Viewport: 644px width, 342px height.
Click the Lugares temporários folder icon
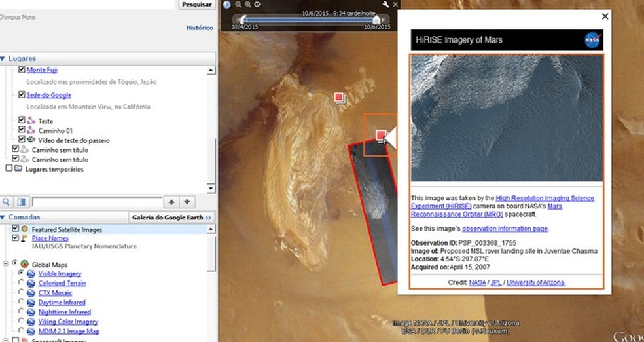point(18,168)
